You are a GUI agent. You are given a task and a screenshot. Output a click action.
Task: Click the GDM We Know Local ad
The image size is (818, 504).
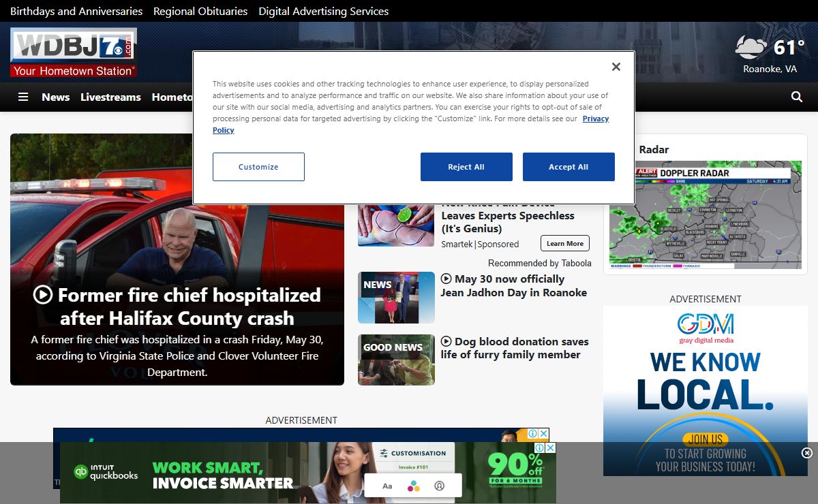[x=706, y=391]
